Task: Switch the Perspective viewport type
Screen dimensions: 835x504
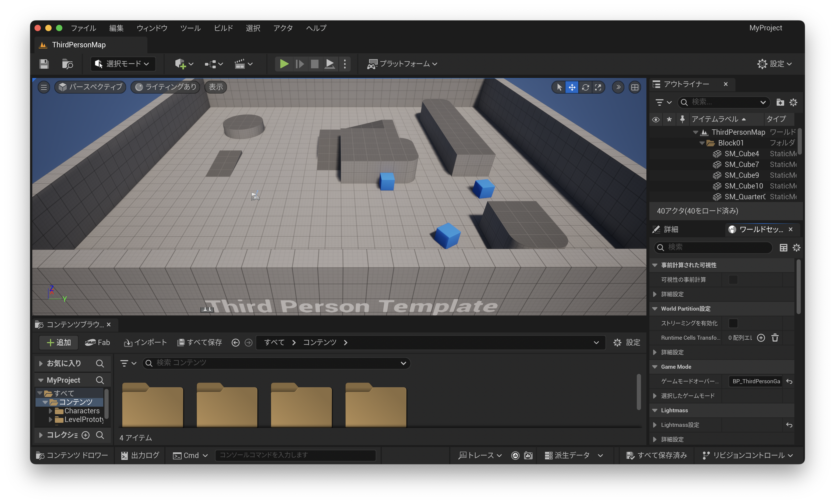Action: [x=90, y=87]
